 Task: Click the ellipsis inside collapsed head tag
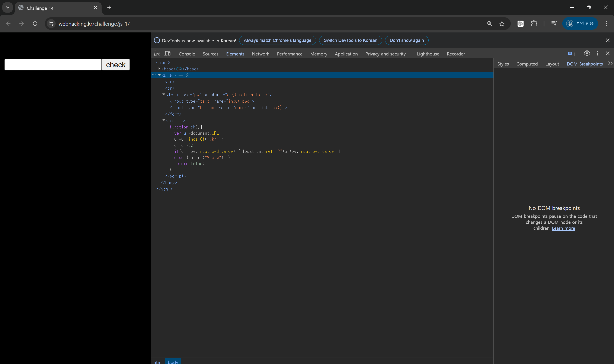coord(179,69)
